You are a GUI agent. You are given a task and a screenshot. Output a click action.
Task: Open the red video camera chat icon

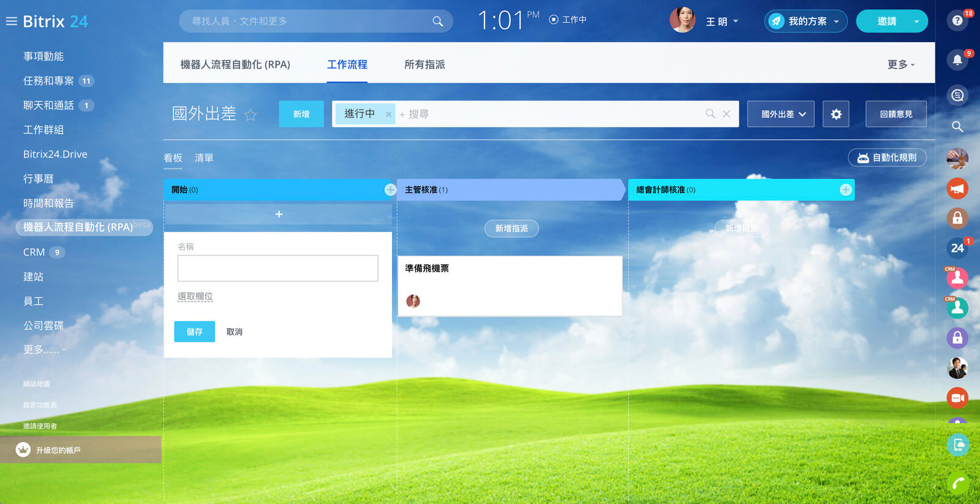pos(957,398)
